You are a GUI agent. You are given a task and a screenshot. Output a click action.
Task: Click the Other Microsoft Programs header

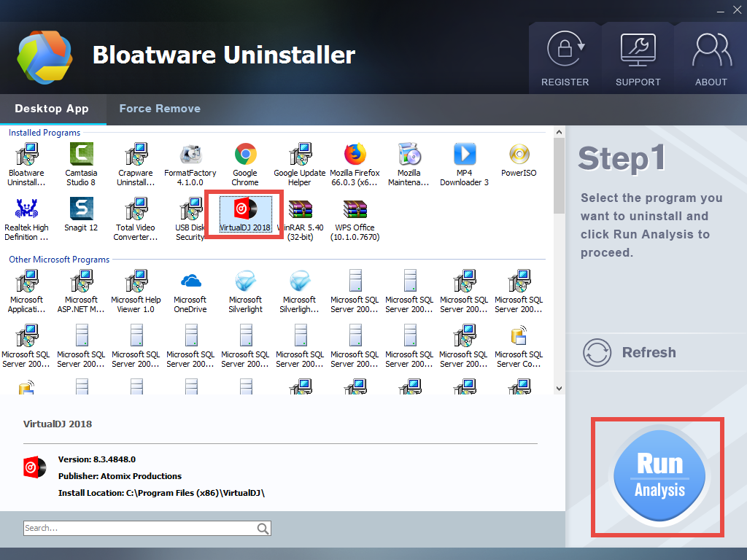[59, 260]
